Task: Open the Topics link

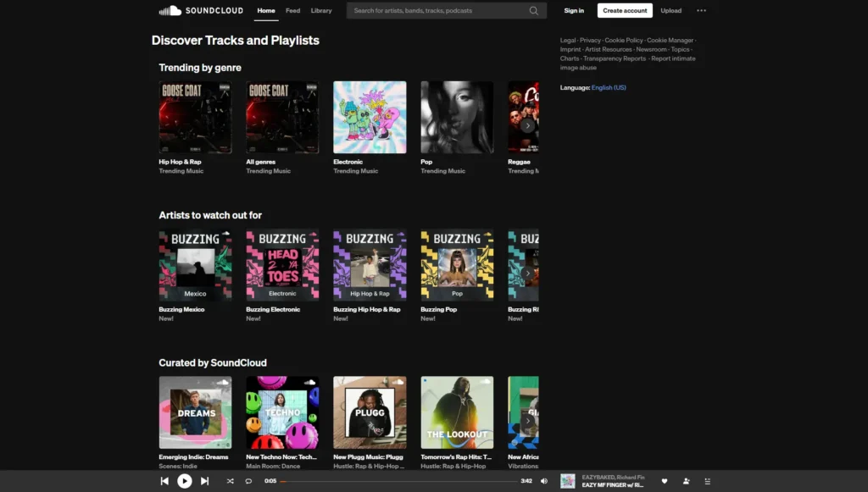Action: point(680,49)
